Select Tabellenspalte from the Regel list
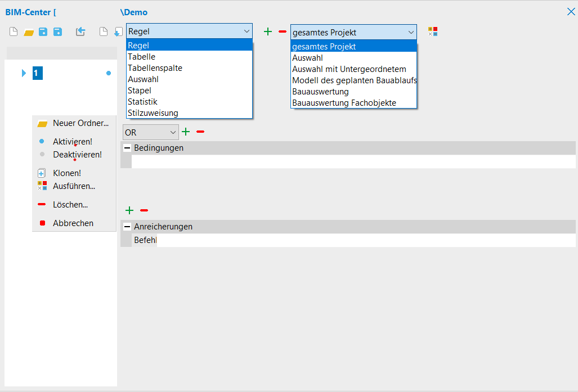578x392 pixels. coord(155,68)
